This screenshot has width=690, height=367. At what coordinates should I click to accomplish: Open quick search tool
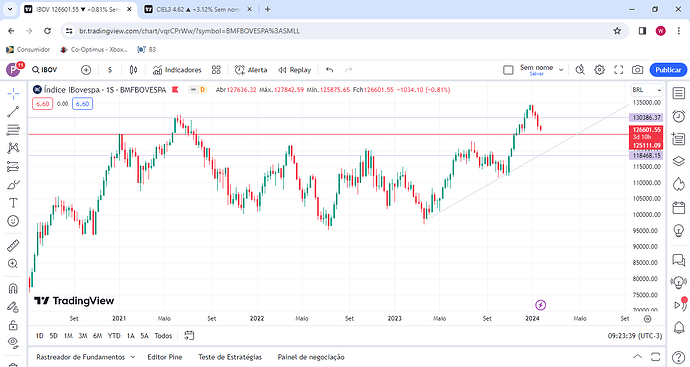click(580, 70)
